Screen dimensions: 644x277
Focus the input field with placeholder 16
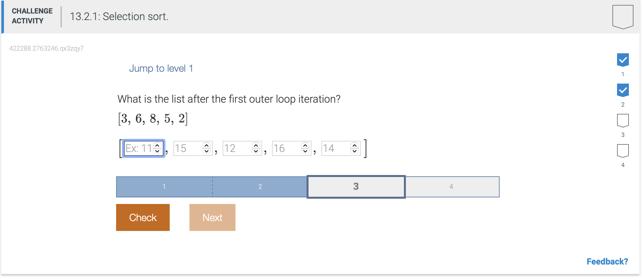[291, 148]
